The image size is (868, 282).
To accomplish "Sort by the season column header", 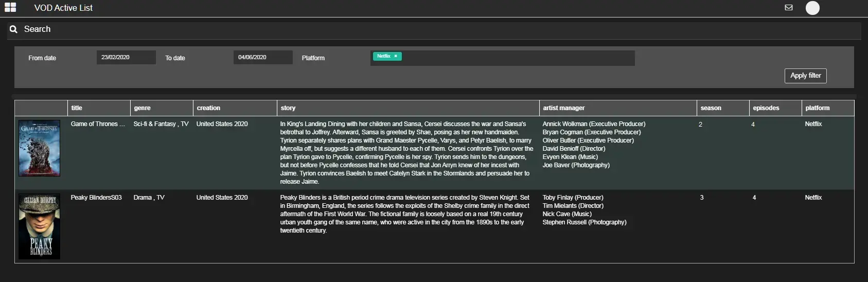I will pyautogui.click(x=711, y=108).
